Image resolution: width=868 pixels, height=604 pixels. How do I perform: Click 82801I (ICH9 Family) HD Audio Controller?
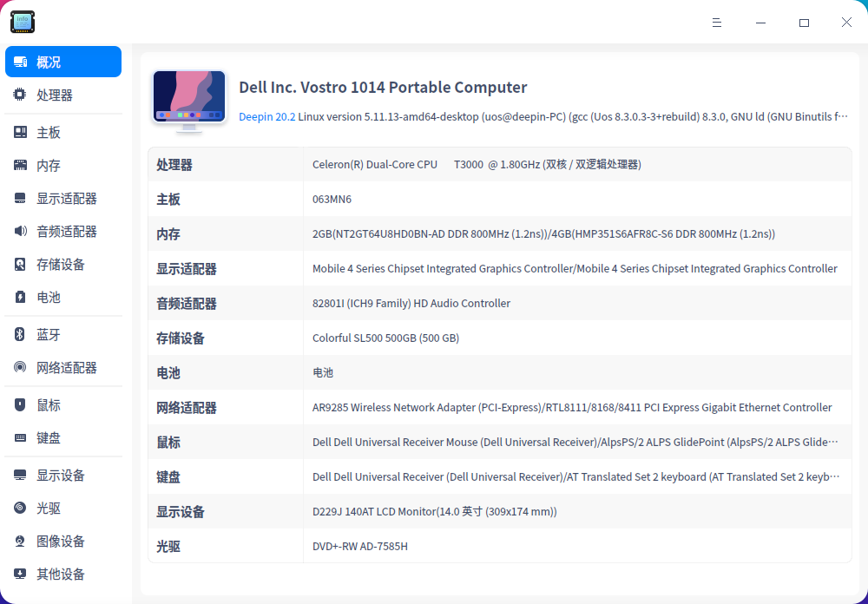(411, 304)
